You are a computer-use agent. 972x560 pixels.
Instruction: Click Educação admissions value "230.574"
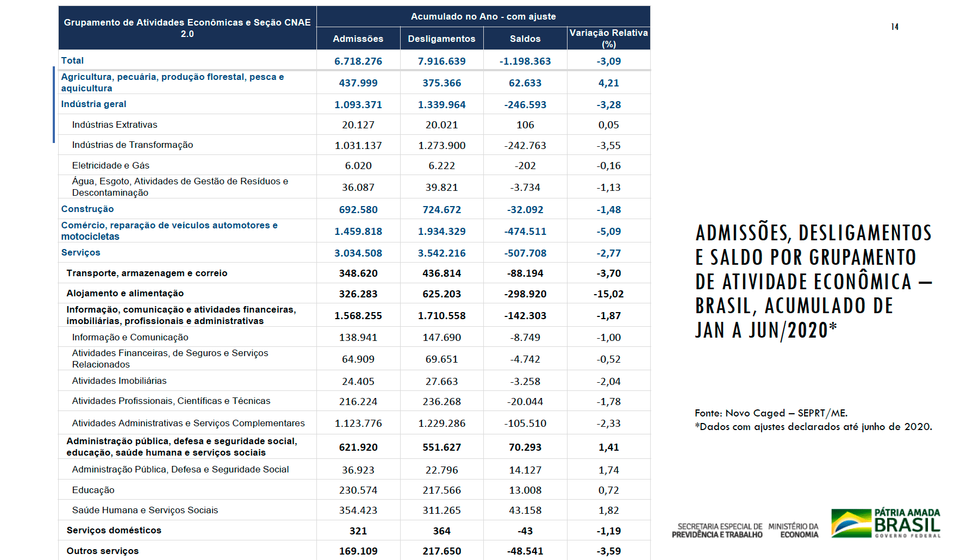358,490
